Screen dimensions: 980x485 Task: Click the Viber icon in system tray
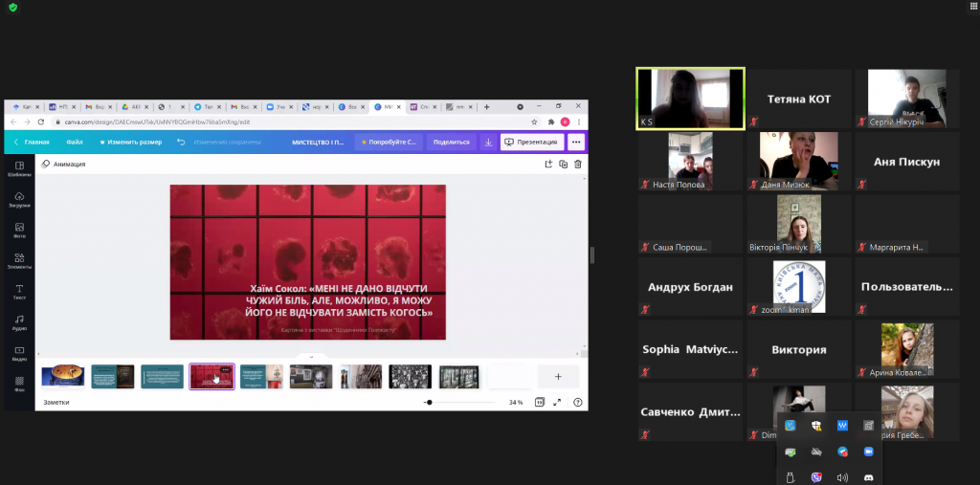pos(816,477)
